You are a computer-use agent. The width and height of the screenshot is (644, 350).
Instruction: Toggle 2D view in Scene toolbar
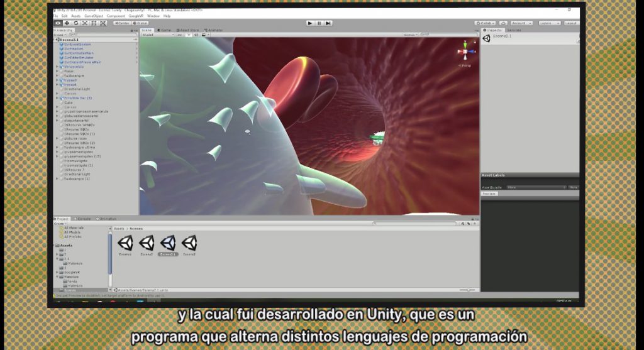click(x=179, y=35)
